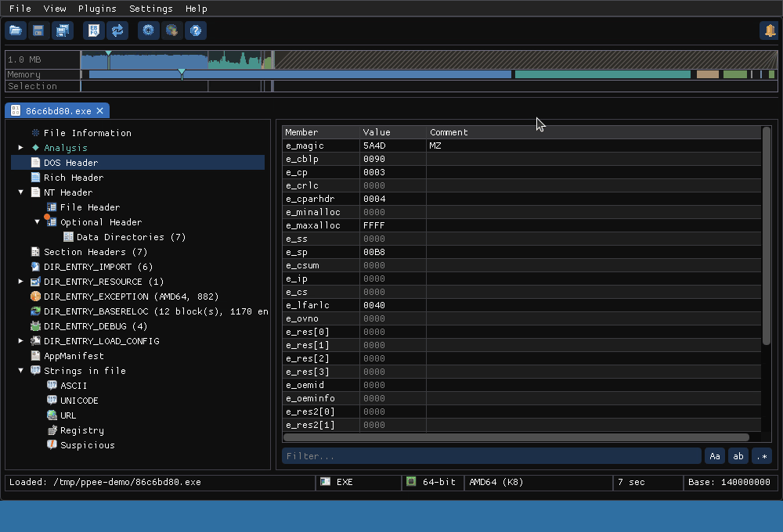The image size is (783, 532).
Task: Click the globe download toolbar icon
Action: [171, 31]
